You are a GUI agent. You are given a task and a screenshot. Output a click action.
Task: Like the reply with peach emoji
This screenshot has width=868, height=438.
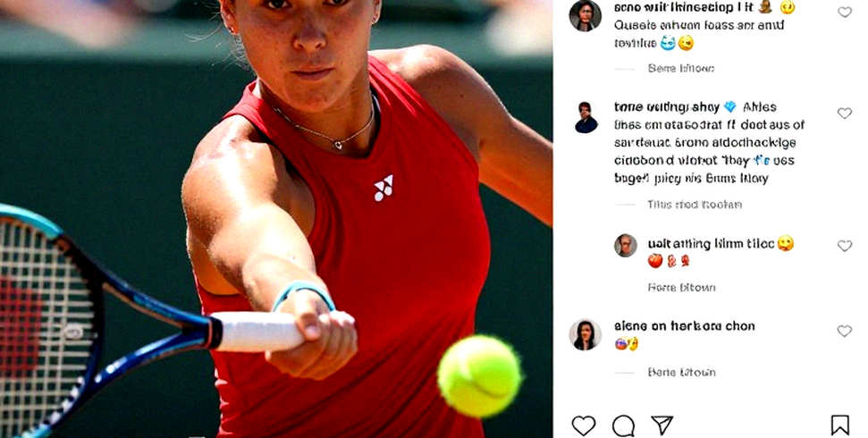pyautogui.click(x=844, y=246)
